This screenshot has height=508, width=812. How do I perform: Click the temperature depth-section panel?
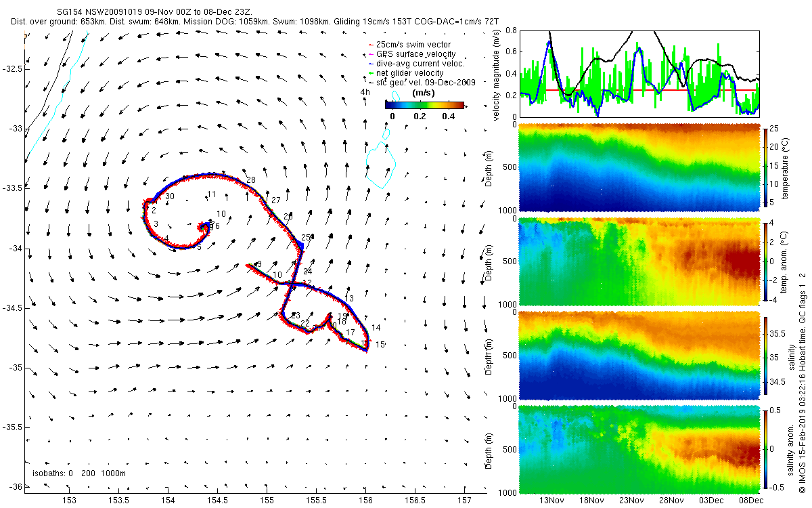[x=638, y=167]
